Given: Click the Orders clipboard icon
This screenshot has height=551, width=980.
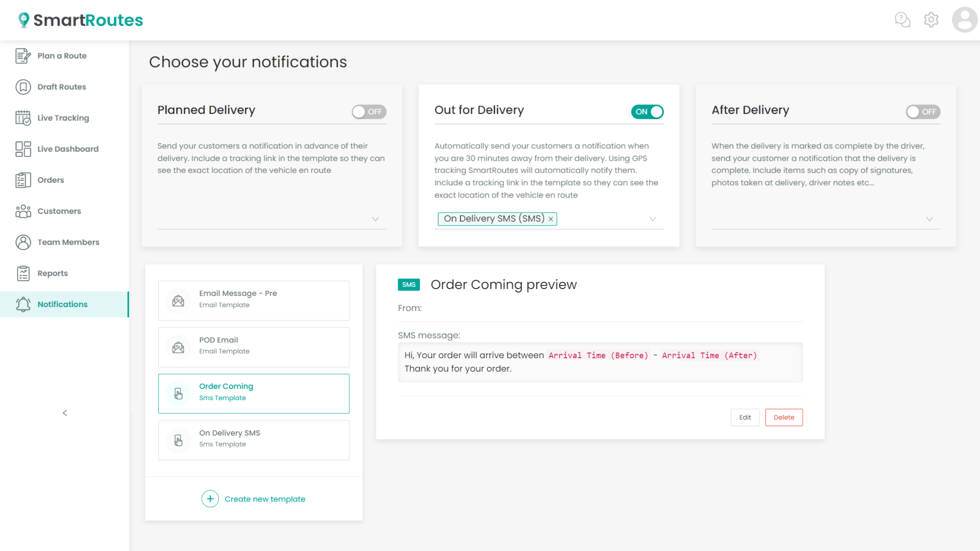Looking at the screenshot, I should [23, 180].
